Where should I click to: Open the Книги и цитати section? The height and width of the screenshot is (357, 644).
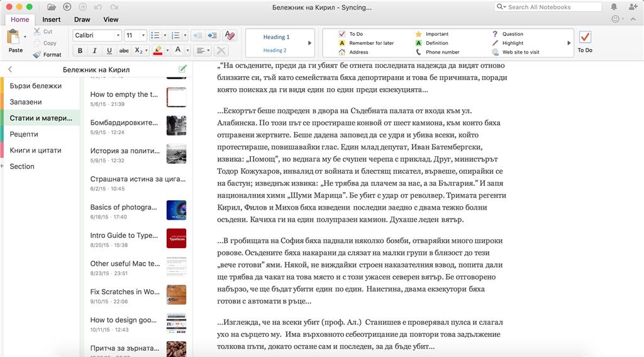[40, 150]
